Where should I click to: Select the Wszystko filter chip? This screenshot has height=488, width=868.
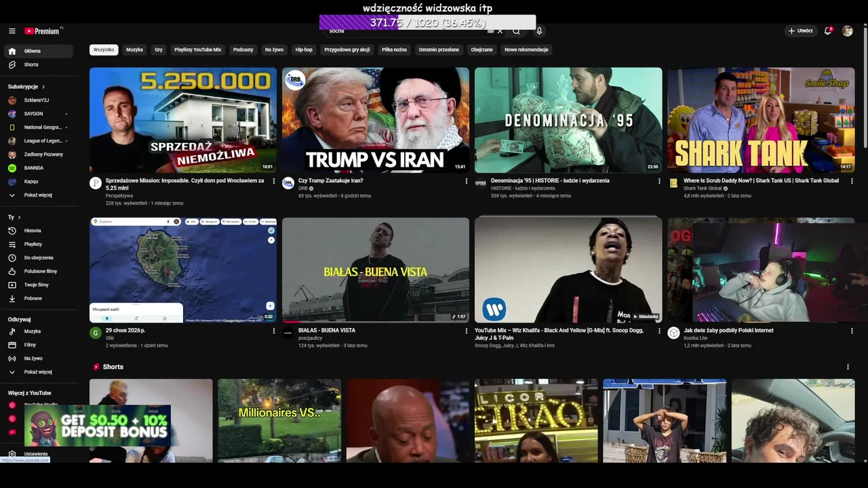pyautogui.click(x=104, y=49)
